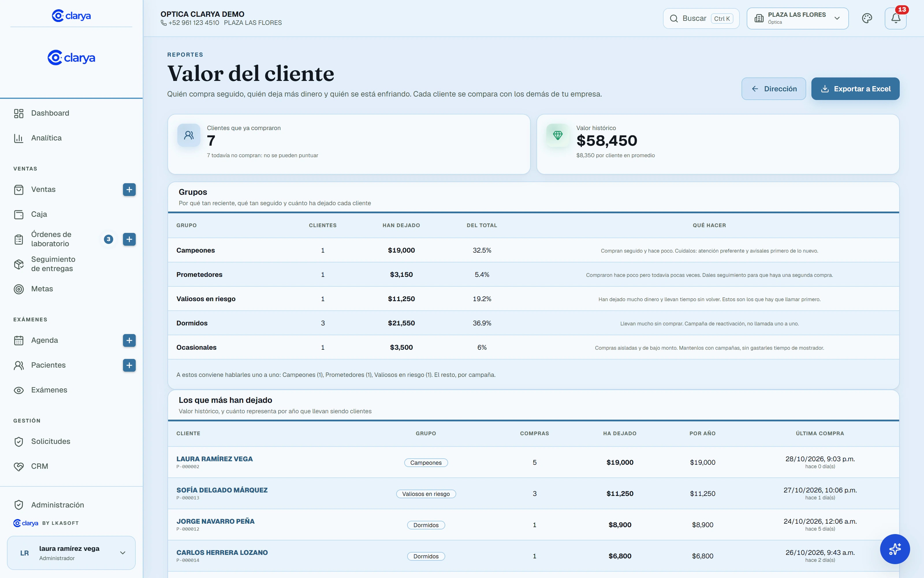Open Seguimiento de entregas menu item
The height and width of the screenshot is (578, 924).
pyautogui.click(x=53, y=264)
